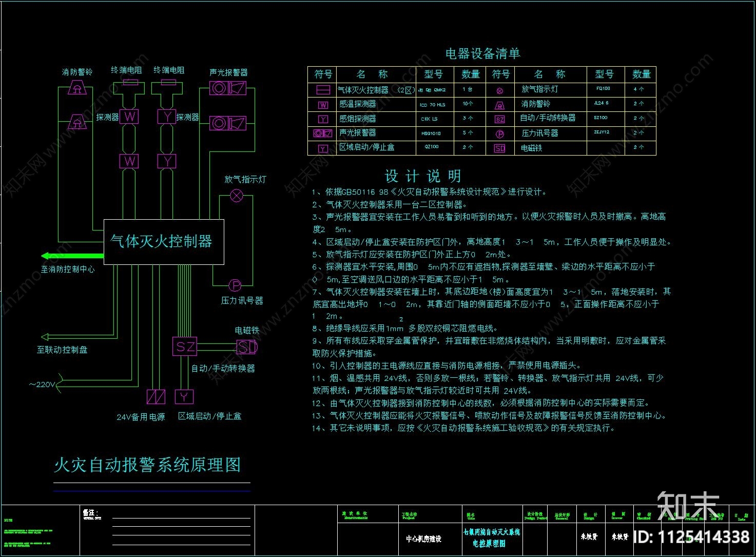Click the P legend symbol in the 压力讯号器 row

click(500, 134)
